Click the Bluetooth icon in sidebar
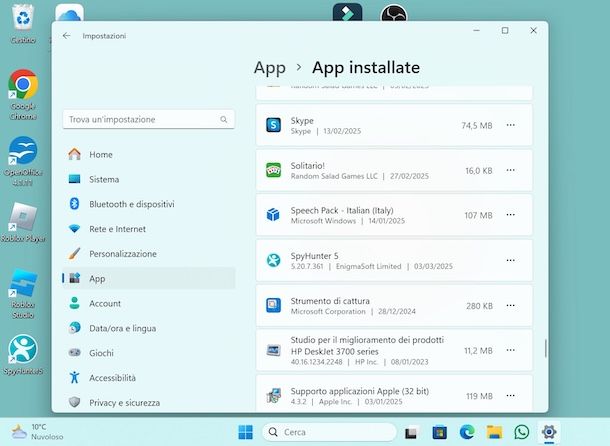Image resolution: width=610 pixels, height=446 pixels. [x=74, y=204]
